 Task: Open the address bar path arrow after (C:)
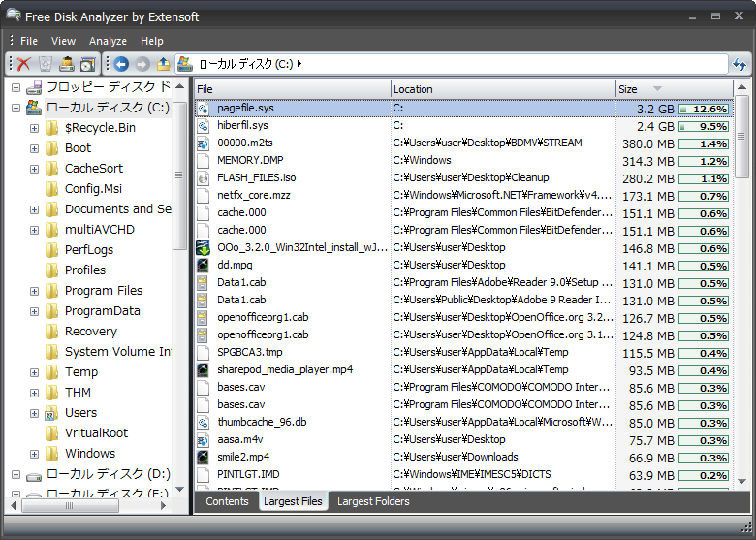[x=299, y=64]
